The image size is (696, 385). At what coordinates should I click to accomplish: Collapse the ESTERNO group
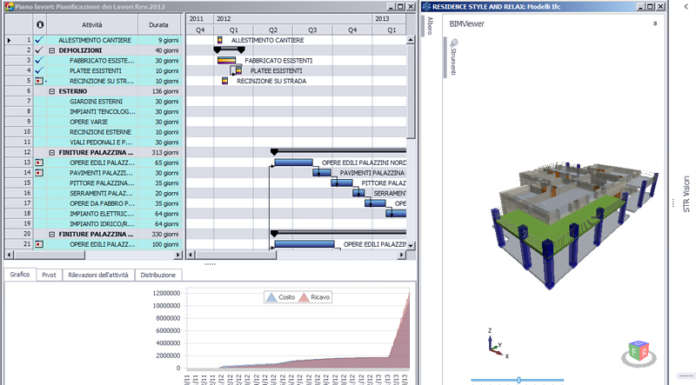[52, 91]
